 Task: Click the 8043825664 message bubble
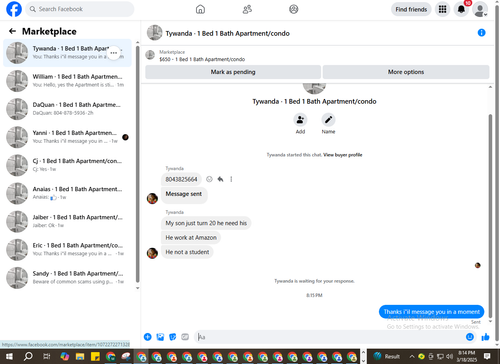[x=181, y=179]
